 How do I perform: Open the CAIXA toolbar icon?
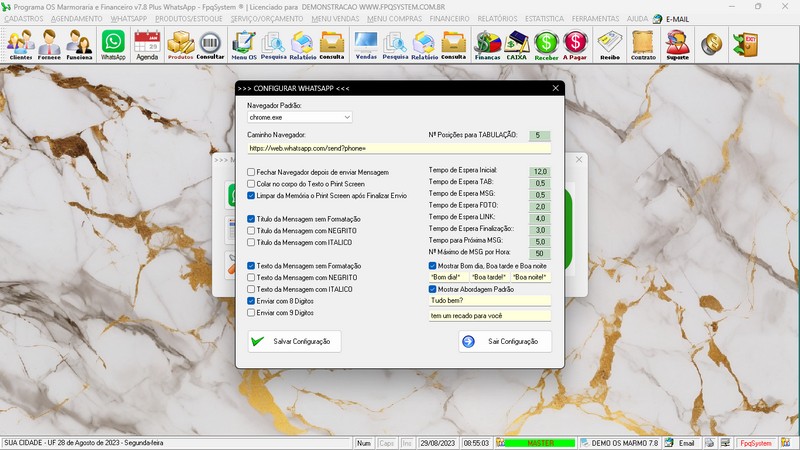tap(516, 45)
